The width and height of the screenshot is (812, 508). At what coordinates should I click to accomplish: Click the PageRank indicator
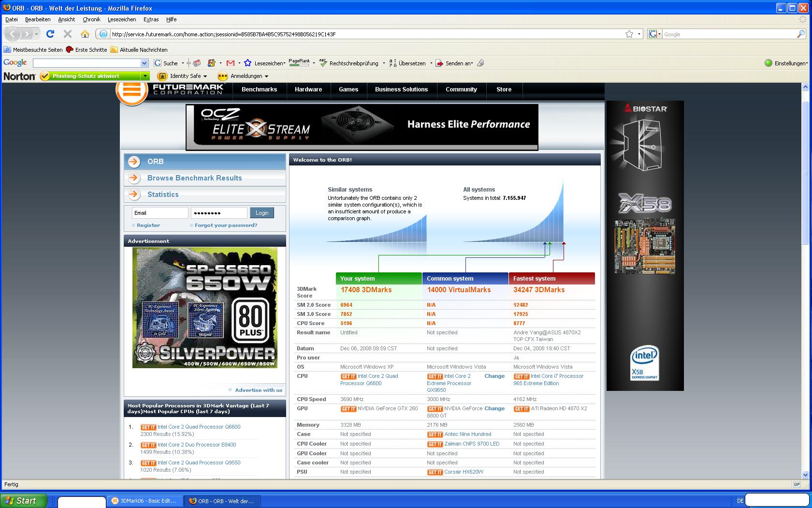299,63
